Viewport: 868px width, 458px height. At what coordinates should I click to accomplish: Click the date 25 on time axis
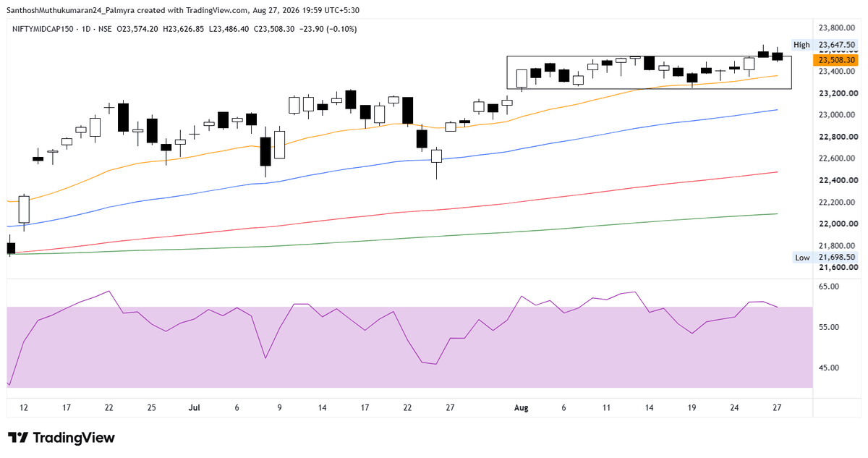(x=151, y=408)
